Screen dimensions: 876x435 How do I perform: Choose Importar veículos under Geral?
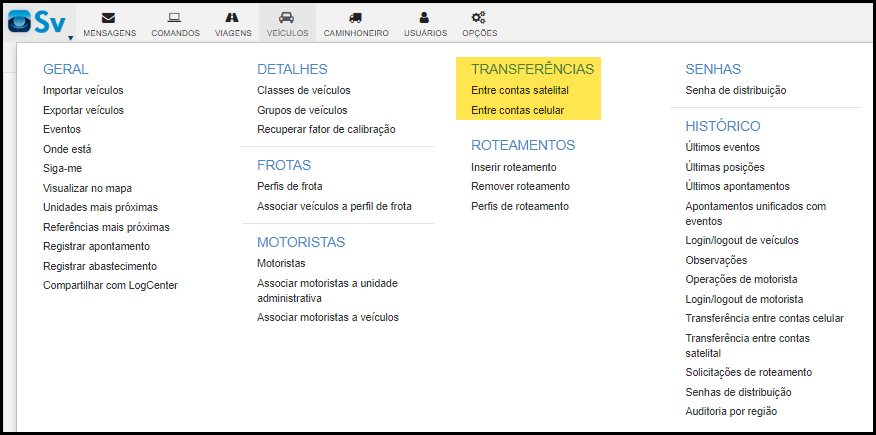point(83,90)
